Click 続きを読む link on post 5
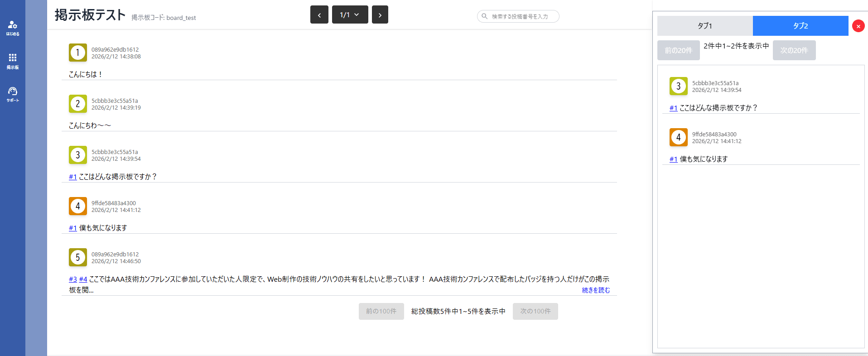This screenshot has width=868, height=356. (x=596, y=290)
